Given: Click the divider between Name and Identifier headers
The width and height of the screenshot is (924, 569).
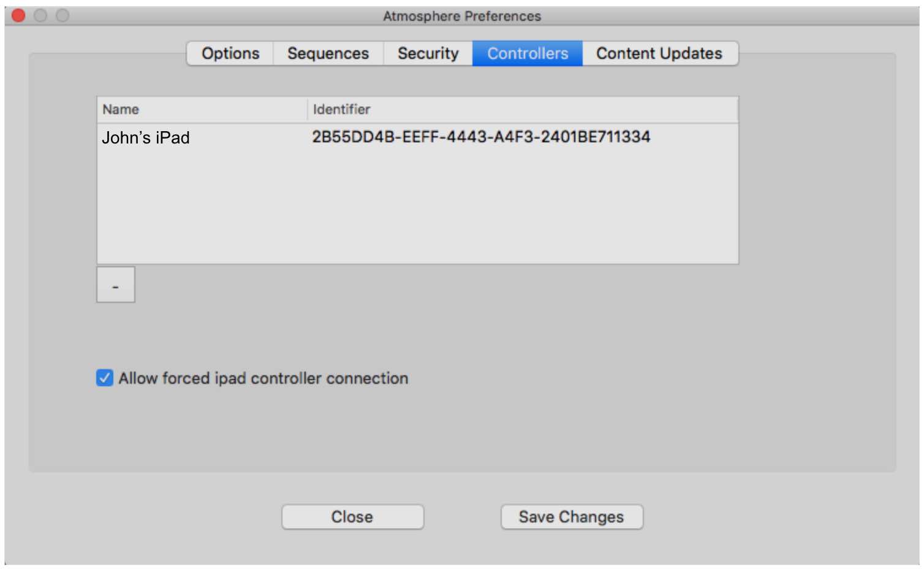Looking at the screenshot, I should (307, 110).
